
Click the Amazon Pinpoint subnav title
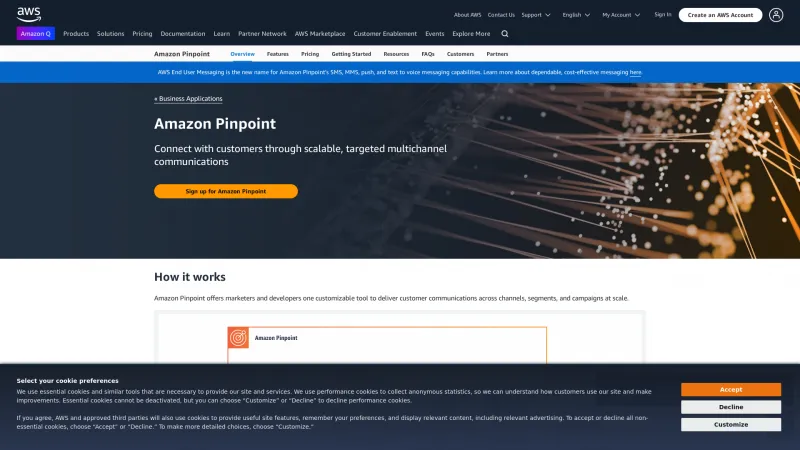pos(182,54)
